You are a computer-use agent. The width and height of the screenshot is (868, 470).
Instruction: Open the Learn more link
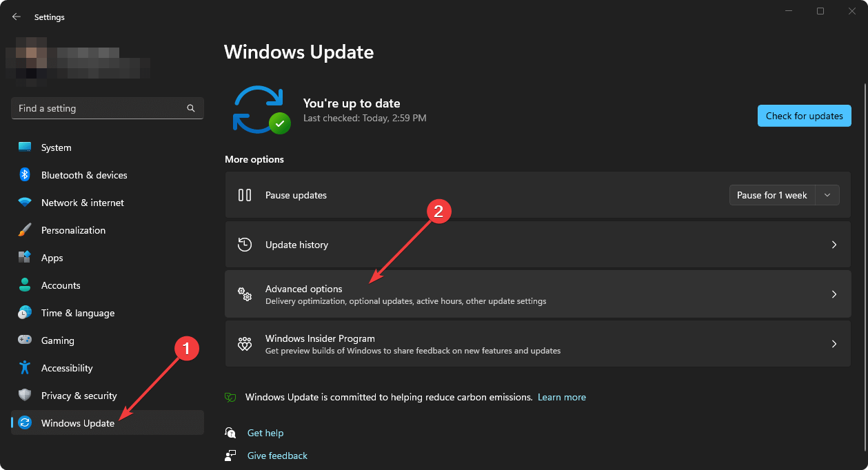tap(562, 398)
